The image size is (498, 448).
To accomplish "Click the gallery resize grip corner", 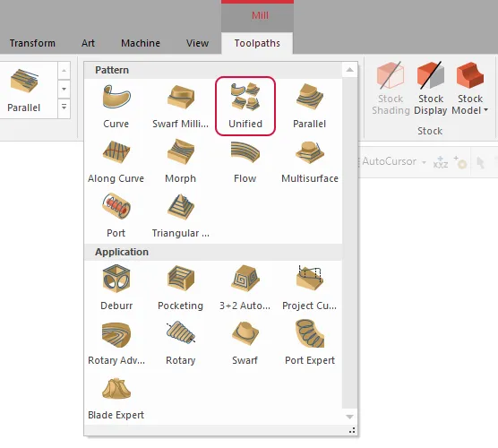I will tap(352, 430).
